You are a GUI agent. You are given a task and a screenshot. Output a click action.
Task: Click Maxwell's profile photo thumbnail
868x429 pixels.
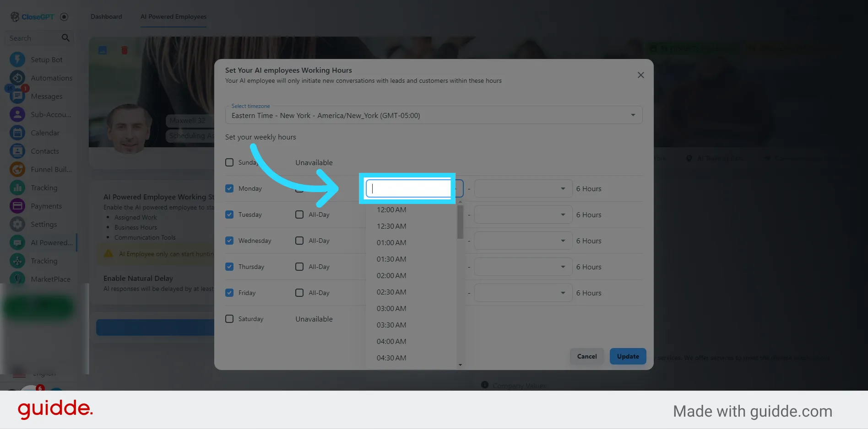(x=129, y=129)
